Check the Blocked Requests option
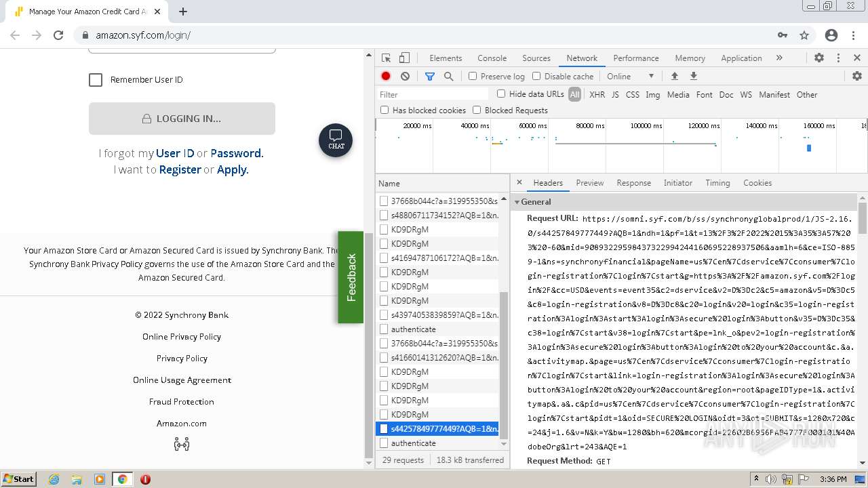 pos(477,110)
